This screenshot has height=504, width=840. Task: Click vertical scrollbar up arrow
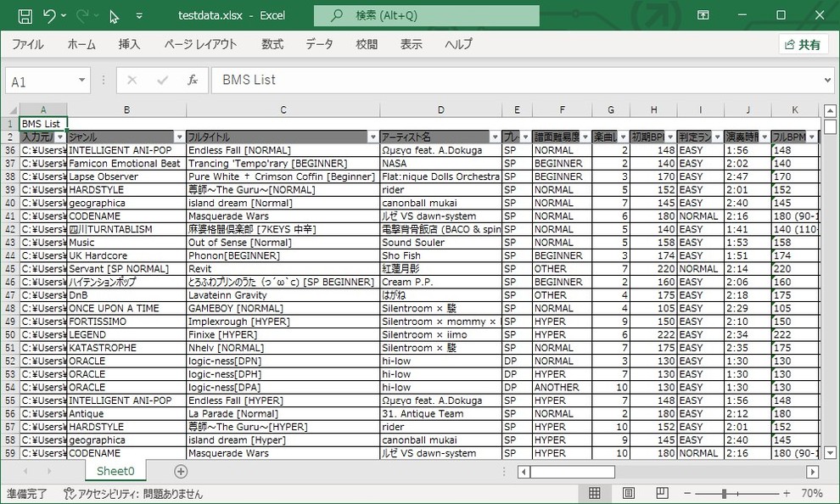(830, 111)
